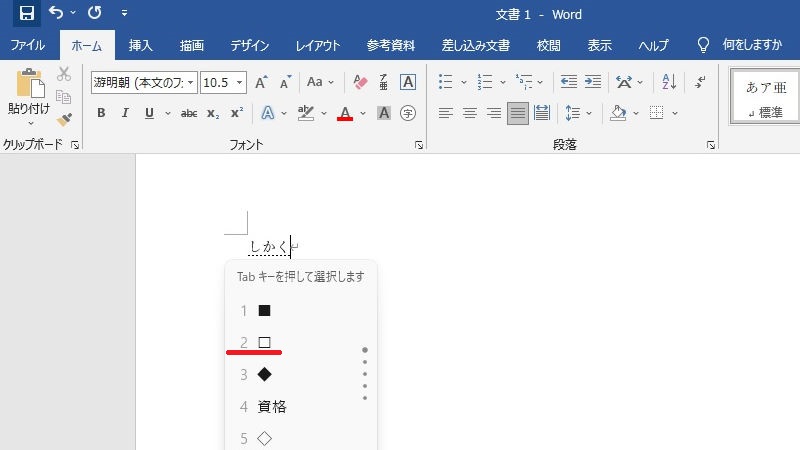The width and height of the screenshot is (800, 450).
Task: Click the red font color button
Action: click(x=345, y=113)
